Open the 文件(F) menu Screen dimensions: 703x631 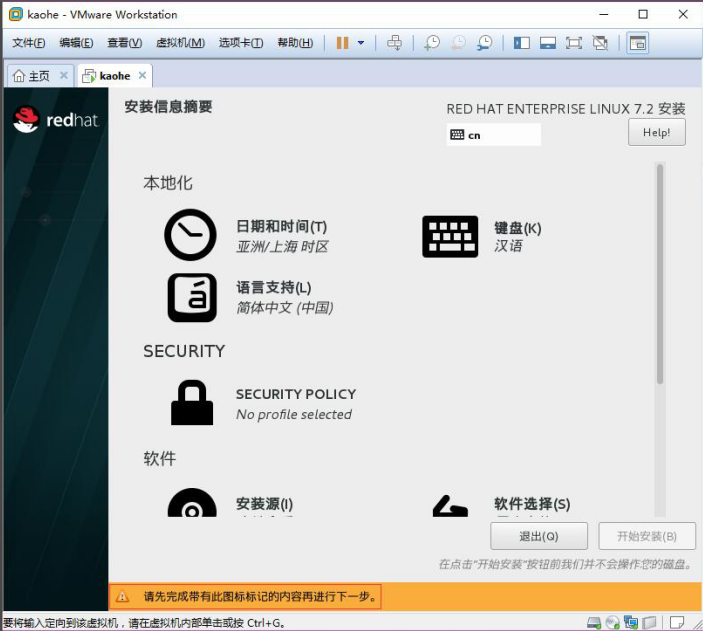click(28, 43)
